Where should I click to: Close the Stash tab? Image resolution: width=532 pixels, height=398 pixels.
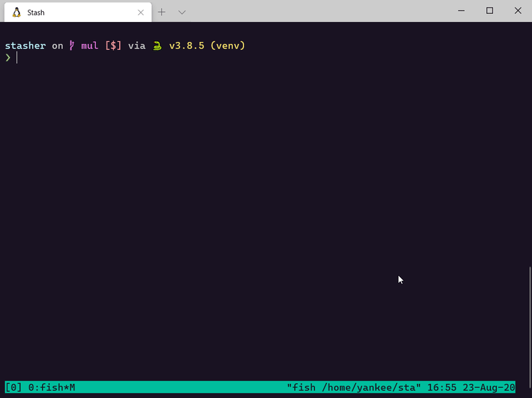(141, 13)
